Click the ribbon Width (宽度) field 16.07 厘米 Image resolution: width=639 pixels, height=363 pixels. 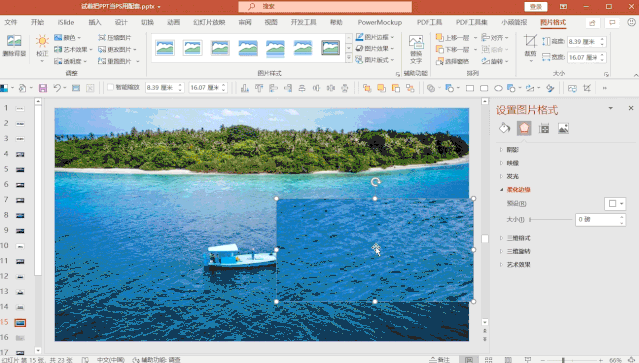coord(587,57)
